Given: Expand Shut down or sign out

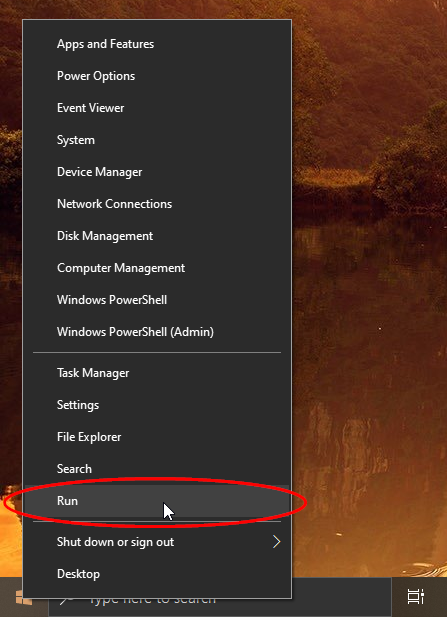Looking at the screenshot, I should tap(157, 542).
